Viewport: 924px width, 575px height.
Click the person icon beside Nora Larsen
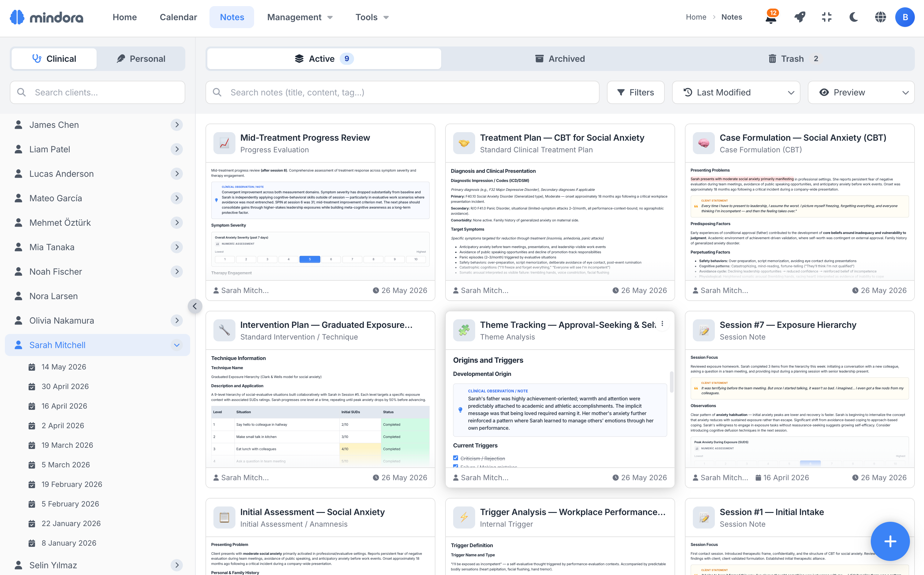coord(18,296)
